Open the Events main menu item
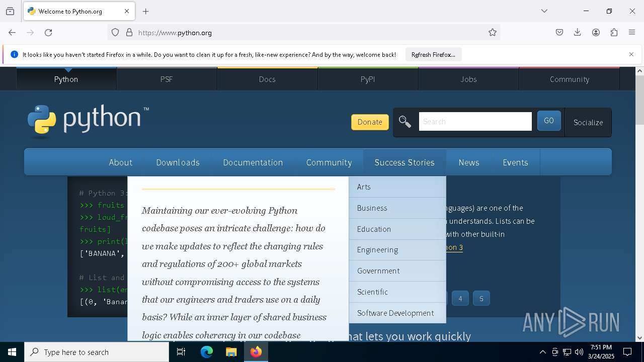This screenshot has height=362, width=644. click(515, 162)
